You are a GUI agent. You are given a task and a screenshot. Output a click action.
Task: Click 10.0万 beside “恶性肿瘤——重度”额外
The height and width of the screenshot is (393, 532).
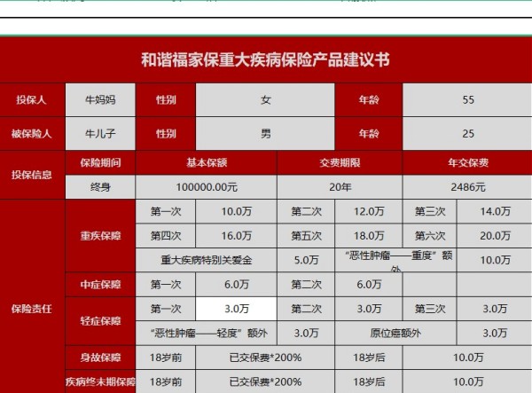pyautogui.click(x=495, y=260)
